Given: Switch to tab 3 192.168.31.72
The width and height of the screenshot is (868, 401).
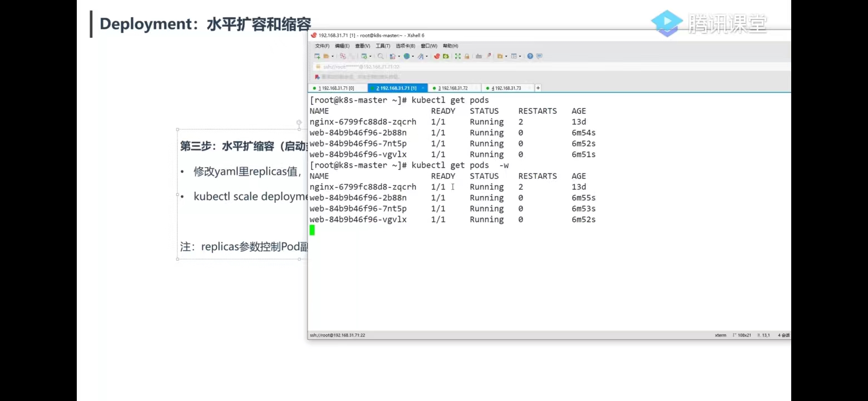Looking at the screenshot, I should pos(455,88).
